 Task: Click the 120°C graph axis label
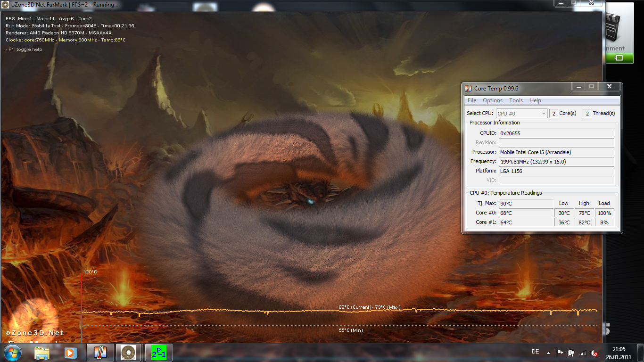tap(90, 272)
